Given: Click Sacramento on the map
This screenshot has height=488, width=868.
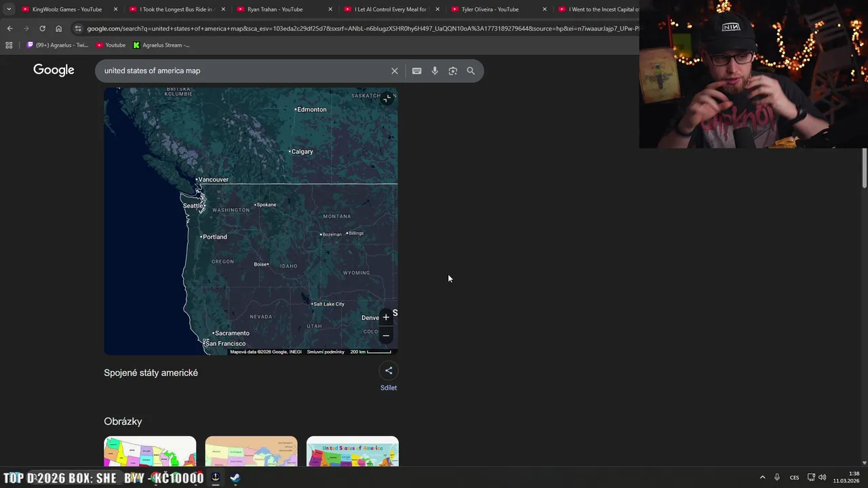Looking at the screenshot, I should pos(231,333).
